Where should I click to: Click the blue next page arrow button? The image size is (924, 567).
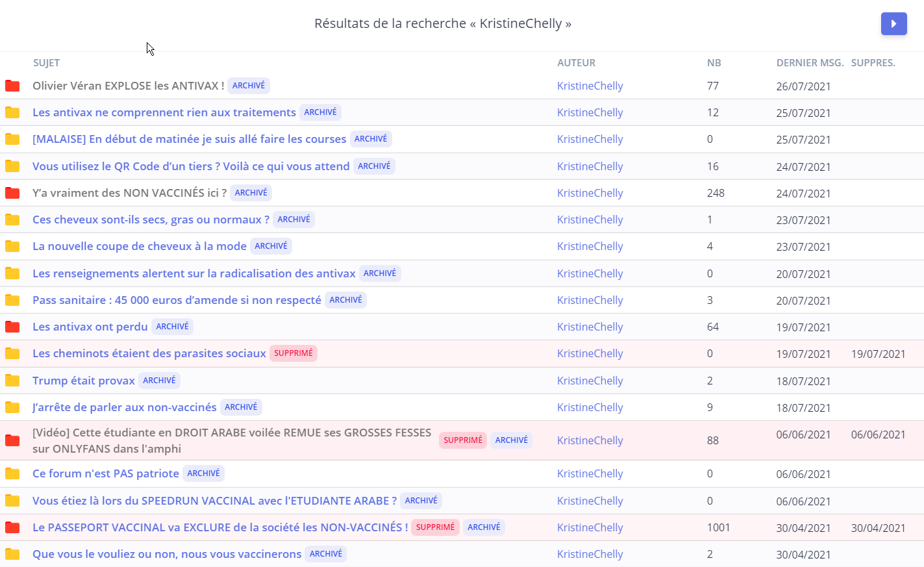(x=893, y=24)
